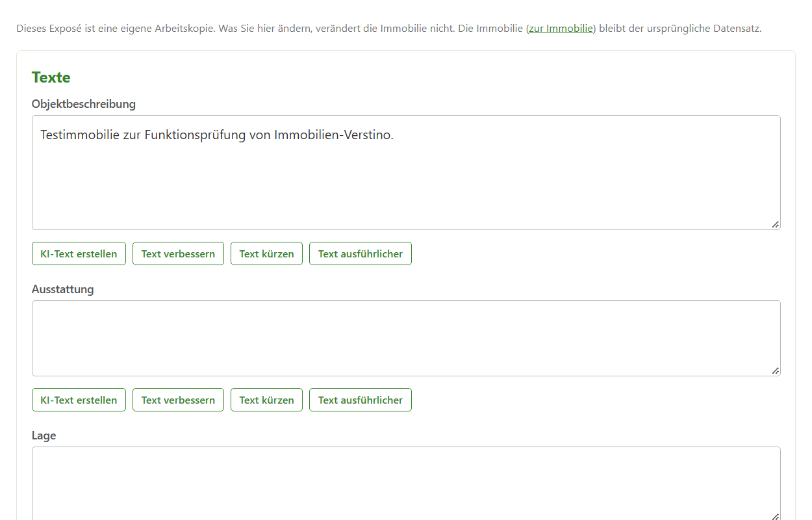This screenshot has height=520, width=812.
Task: Click the Lage text area
Action: (x=406, y=484)
